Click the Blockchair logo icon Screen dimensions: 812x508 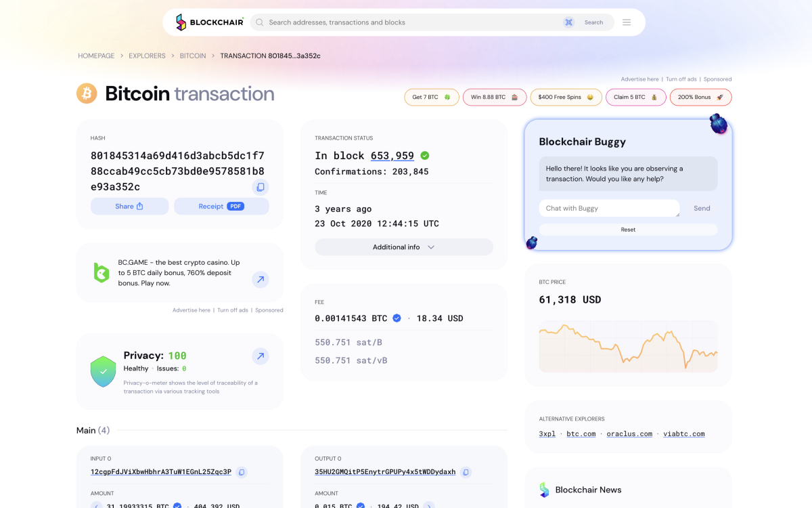(180, 22)
